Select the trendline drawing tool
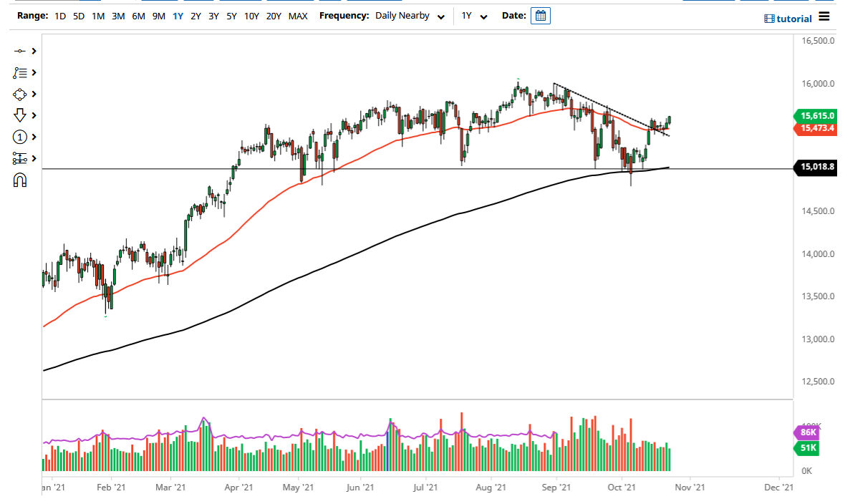Image resolution: width=845 pixels, height=504 pixels. (19, 50)
